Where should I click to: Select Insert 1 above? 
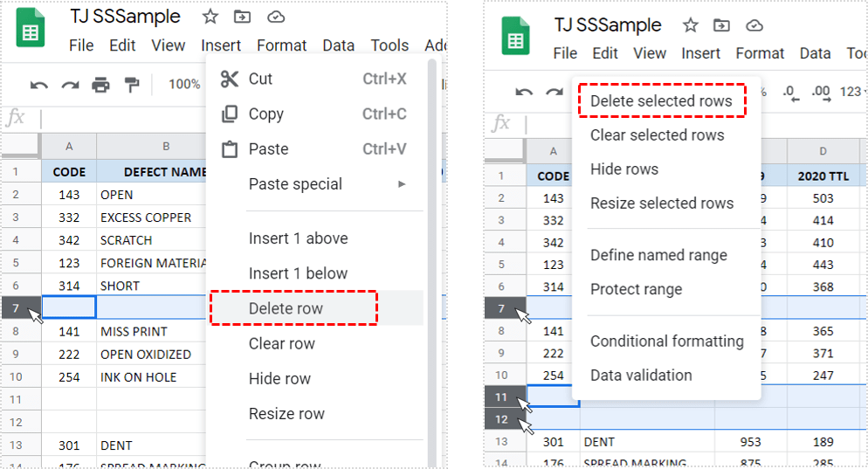pos(298,238)
